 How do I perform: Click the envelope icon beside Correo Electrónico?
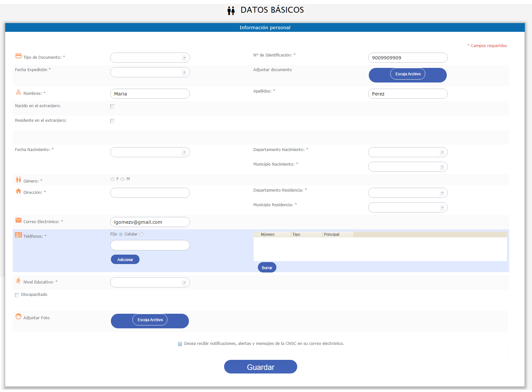19,220
